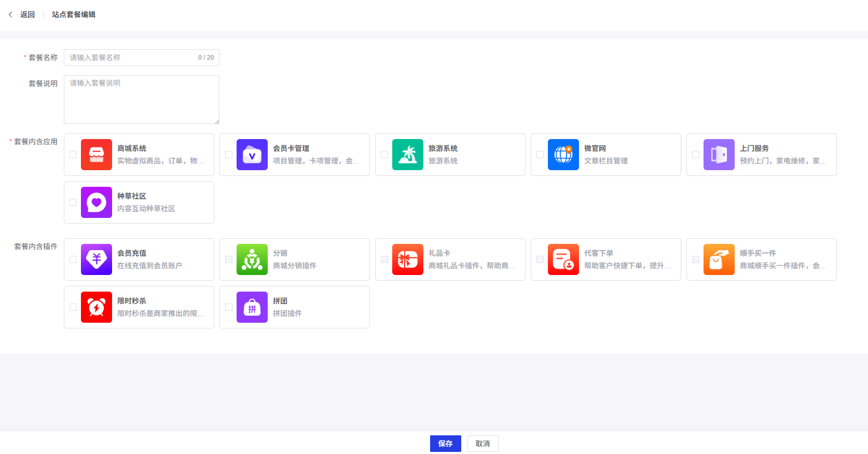Click into the 套餐说明 textarea
This screenshot has width=868, height=454.
(x=141, y=100)
